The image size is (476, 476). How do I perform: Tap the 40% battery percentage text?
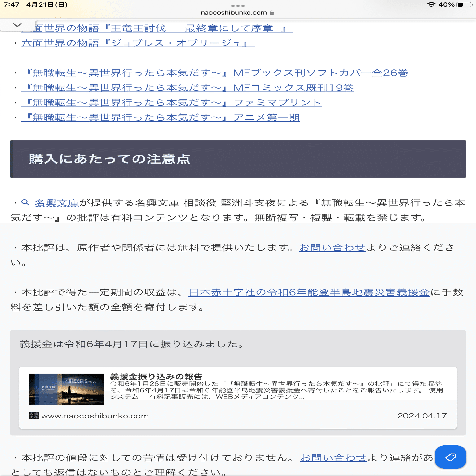(x=447, y=5)
